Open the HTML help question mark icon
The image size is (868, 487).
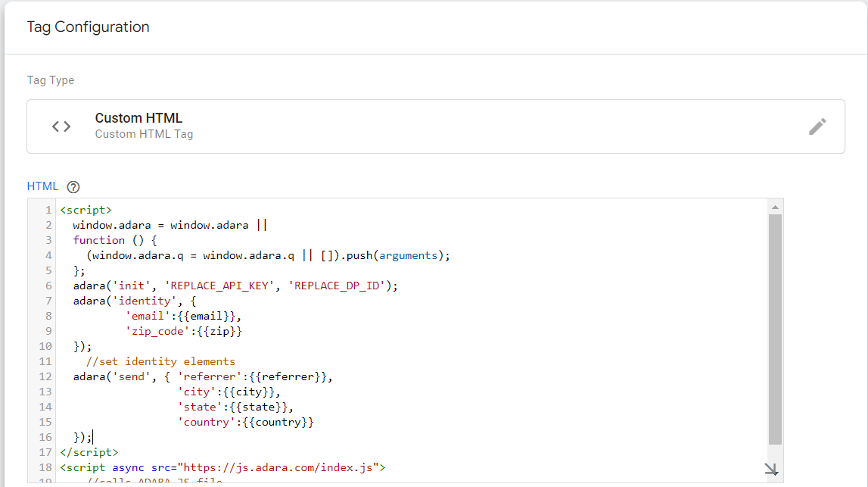pyautogui.click(x=73, y=187)
